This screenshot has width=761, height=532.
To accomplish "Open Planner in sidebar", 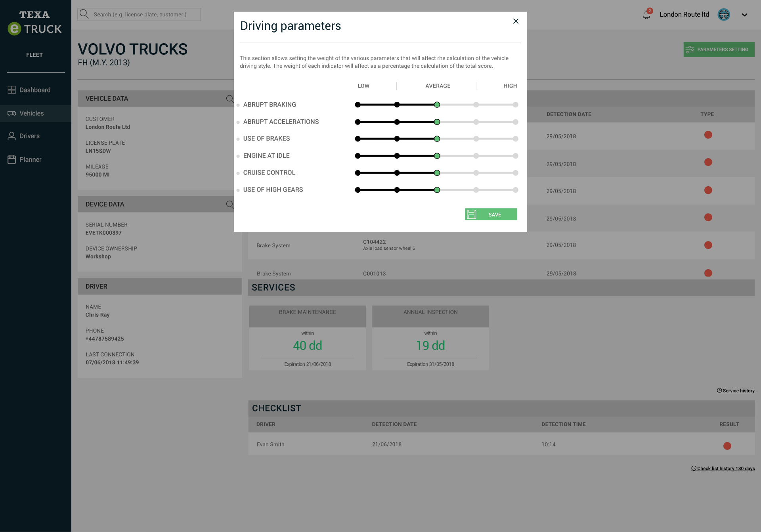I will click(36, 159).
